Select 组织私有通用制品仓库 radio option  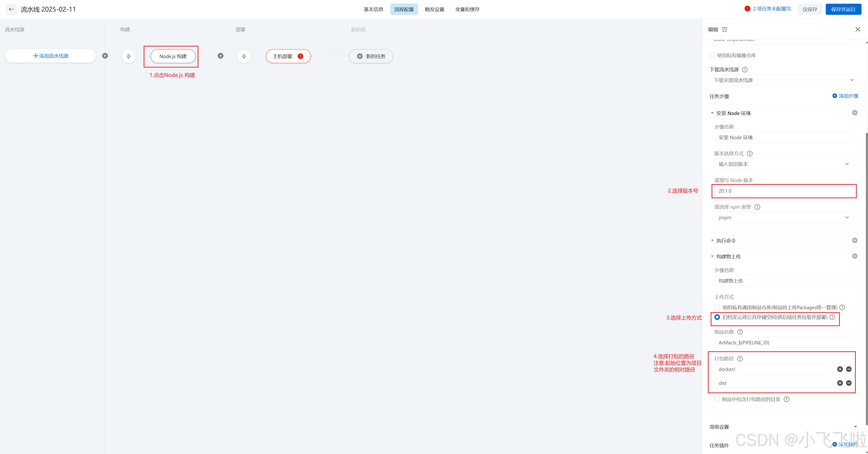pos(717,307)
